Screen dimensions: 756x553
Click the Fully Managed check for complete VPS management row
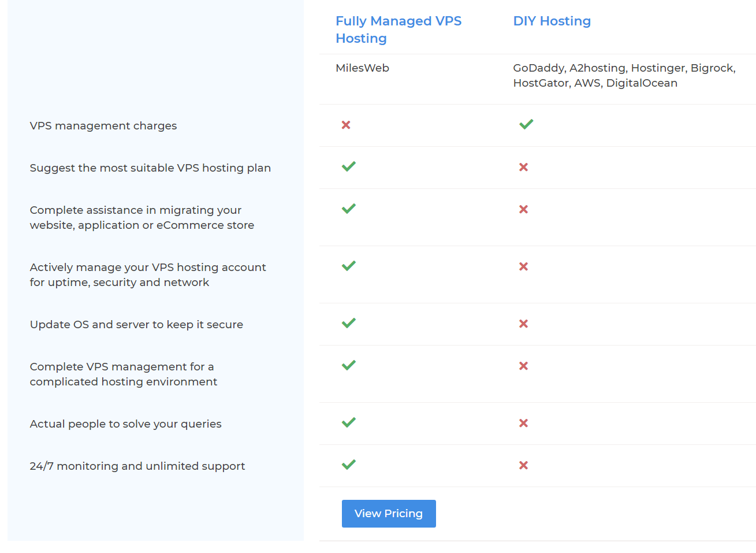pos(349,365)
